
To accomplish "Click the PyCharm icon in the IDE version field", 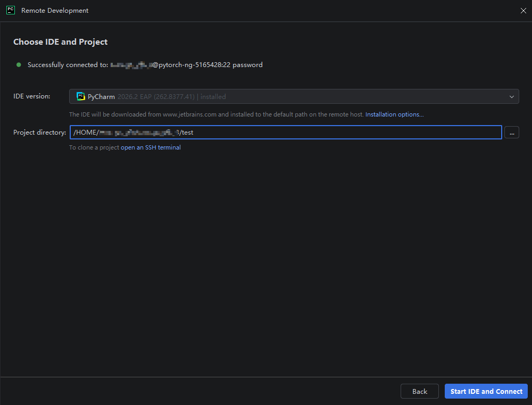I will [x=81, y=96].
